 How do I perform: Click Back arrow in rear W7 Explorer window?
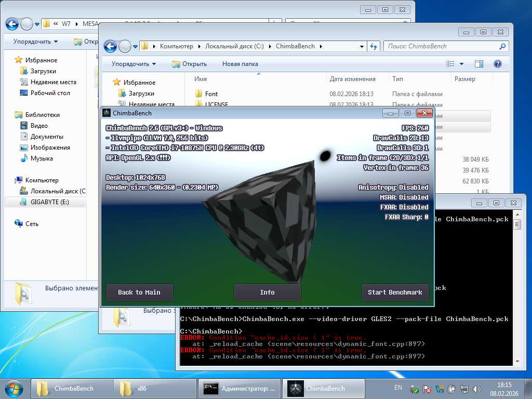(x=12, y=24)
